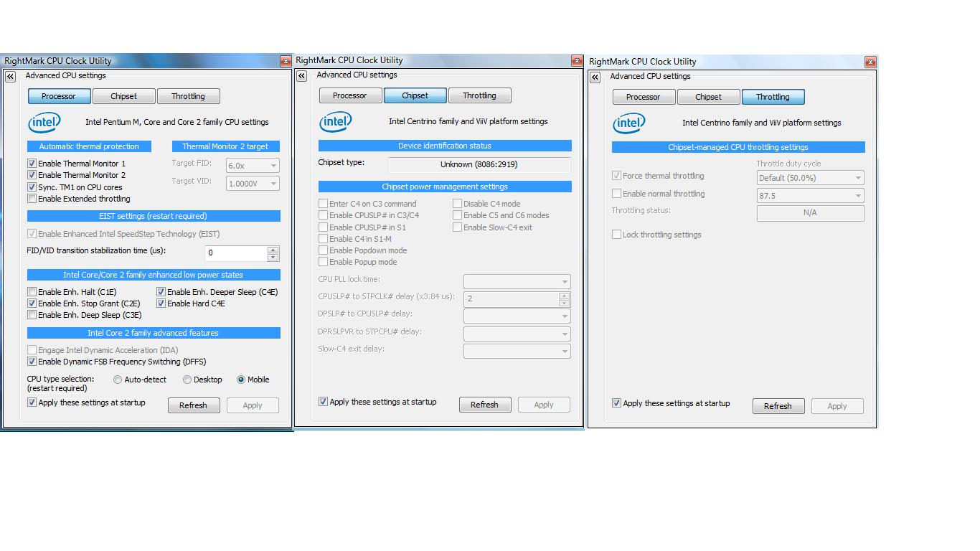This screenshot has width=980, height=551.
Task: Select Chipset tab in left window
Action: [x=123, y=96]
